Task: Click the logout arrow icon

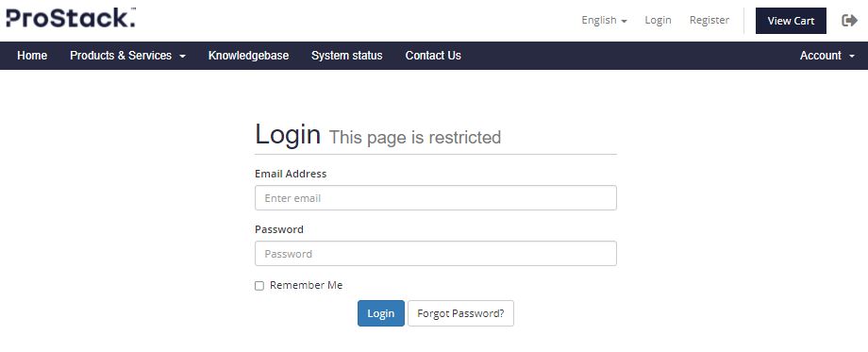Action: [x=849, y=21]
